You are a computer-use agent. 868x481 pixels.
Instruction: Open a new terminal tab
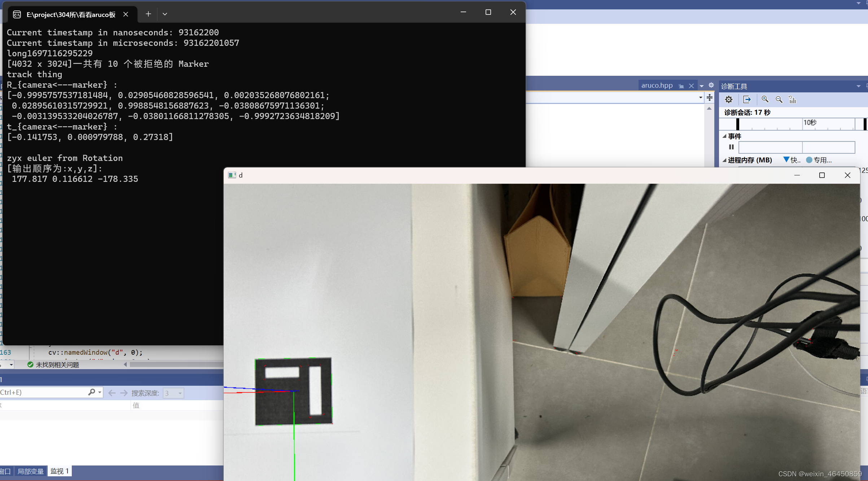pyautogui.click(x=148, y=14)
